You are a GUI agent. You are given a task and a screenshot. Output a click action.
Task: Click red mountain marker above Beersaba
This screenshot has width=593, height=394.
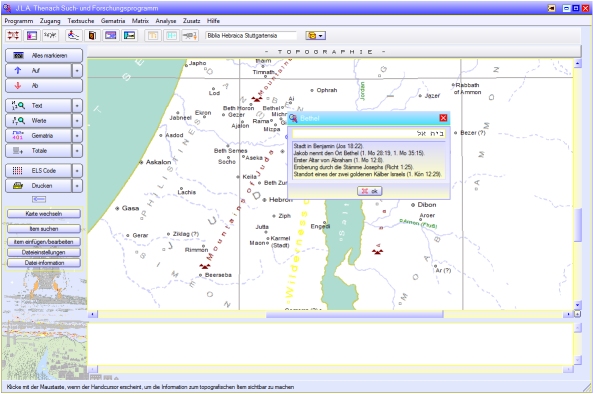205,266
